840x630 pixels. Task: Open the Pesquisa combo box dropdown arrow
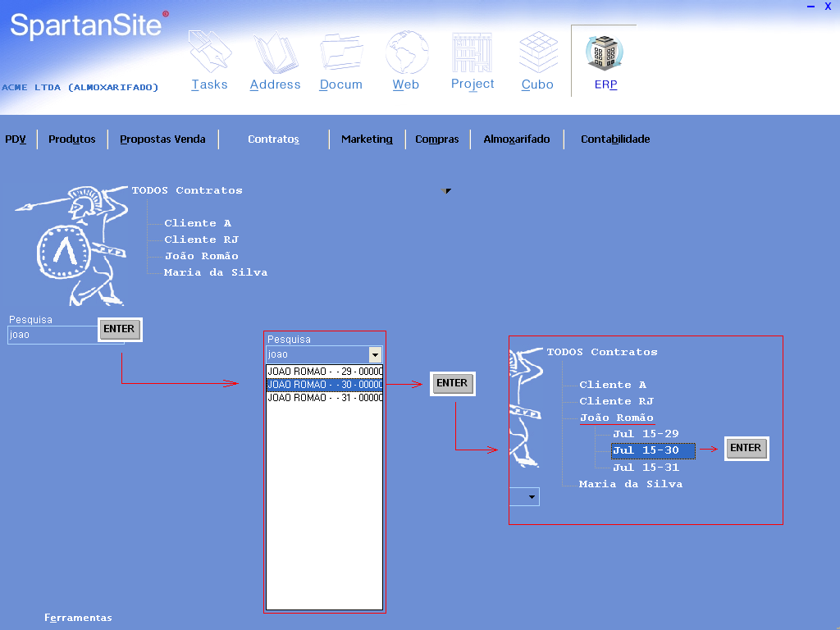pos(376,354)
